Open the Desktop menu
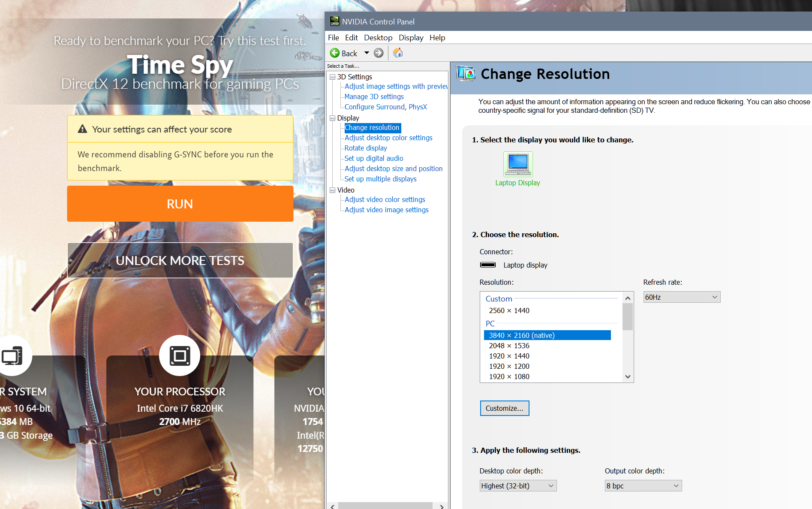The width and height of the screenshot is (812, 509). pos(378,37)
